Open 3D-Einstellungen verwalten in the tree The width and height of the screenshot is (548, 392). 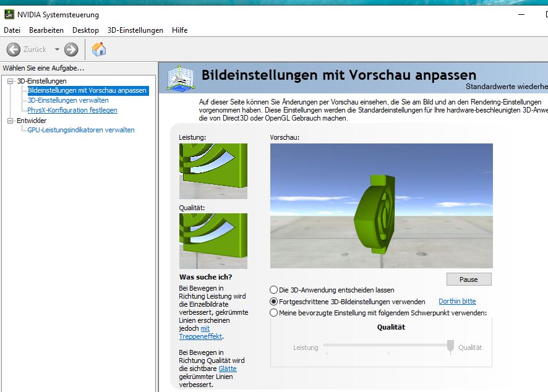68,100
